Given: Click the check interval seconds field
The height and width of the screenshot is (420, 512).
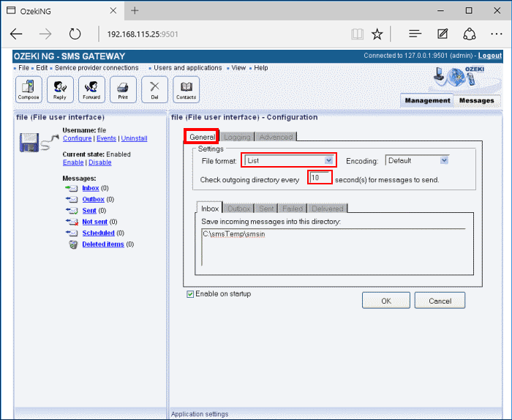Looking at the screenshot, I should (x=320, y=177).
